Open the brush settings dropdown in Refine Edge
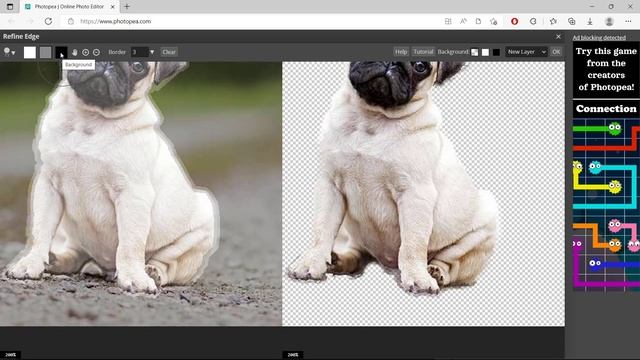Viewport: 640px width, 360px height. pyautogui.click(x=9, y=52)
